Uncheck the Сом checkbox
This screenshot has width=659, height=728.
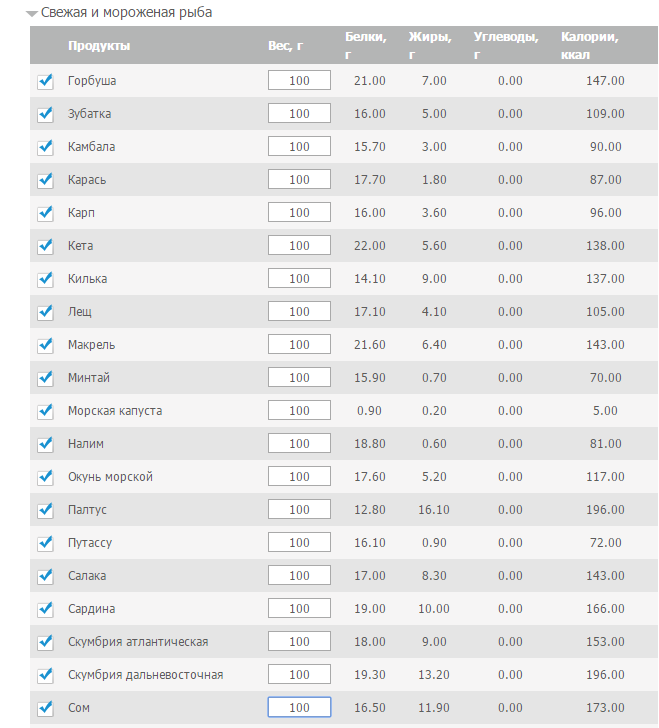point(44,708)
